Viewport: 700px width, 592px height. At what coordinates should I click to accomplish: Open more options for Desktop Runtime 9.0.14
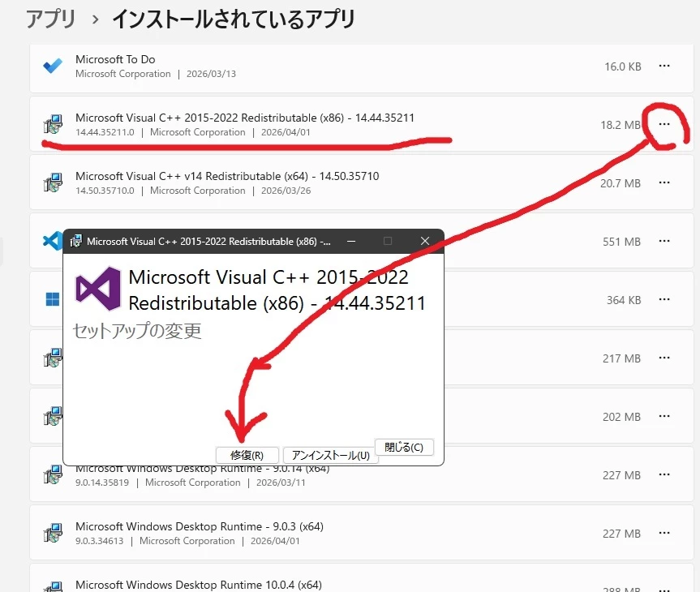click(x=664, y=474)
